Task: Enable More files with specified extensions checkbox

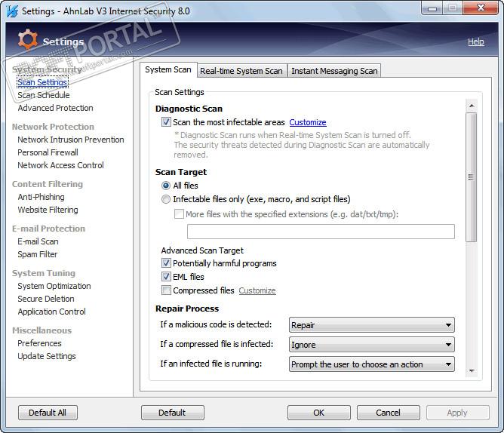Action: pyautogui.click(x=179, y=214)
